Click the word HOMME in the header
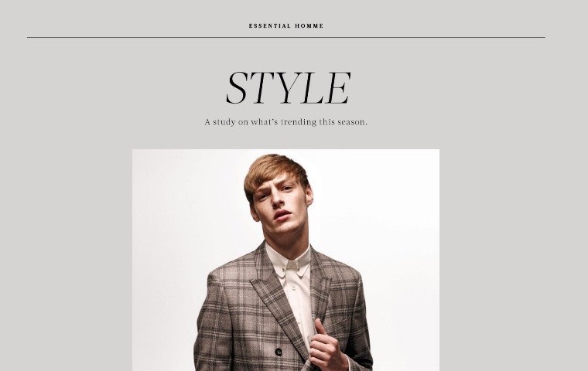588x371 pixels. [x=309, y=26]
